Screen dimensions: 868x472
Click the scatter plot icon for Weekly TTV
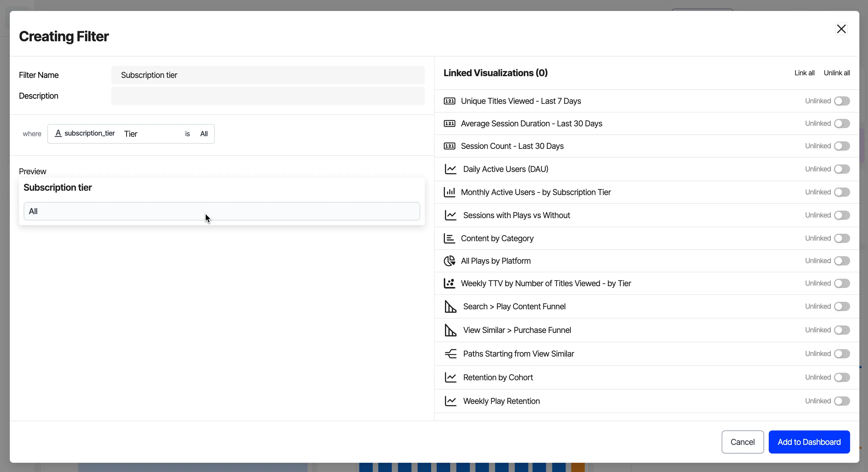tap(449, 283)
